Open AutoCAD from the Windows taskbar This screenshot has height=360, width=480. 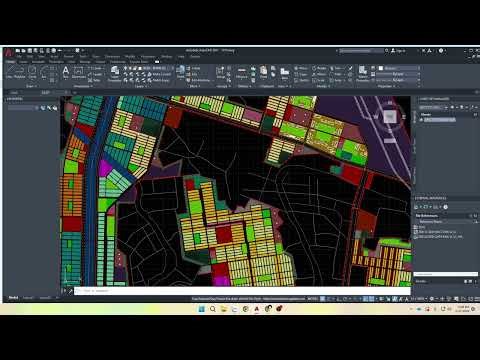point(257,309)
